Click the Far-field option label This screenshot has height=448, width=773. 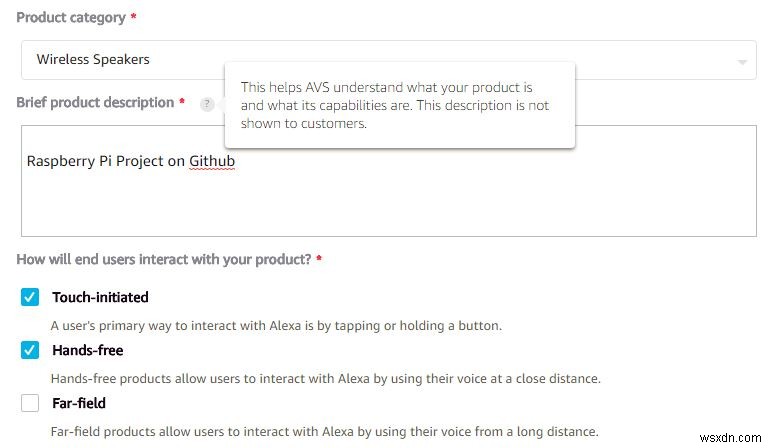coord(79,404)
